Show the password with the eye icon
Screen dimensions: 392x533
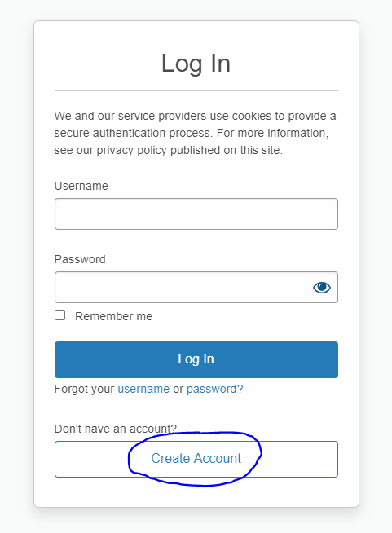(322, 288)
